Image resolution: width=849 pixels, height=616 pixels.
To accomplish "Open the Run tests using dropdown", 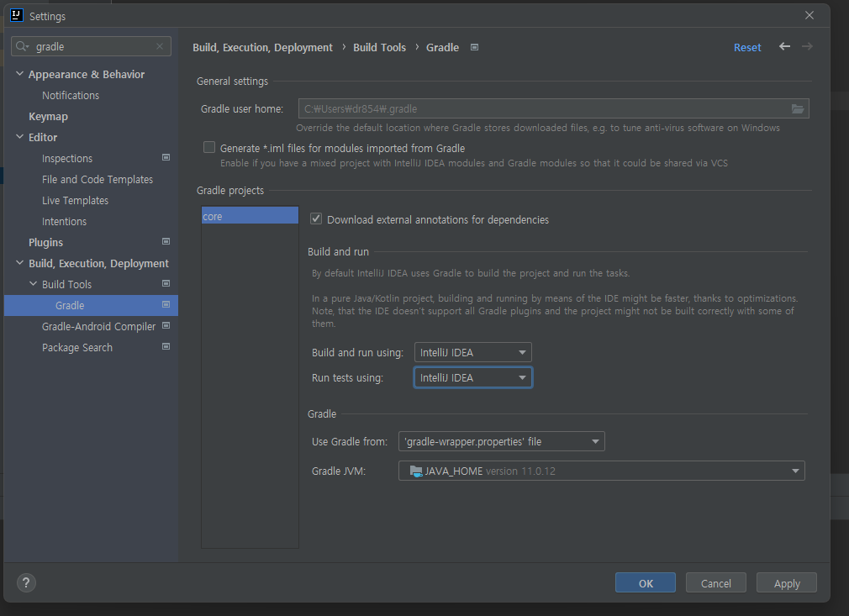I will [x=472, y=378].
